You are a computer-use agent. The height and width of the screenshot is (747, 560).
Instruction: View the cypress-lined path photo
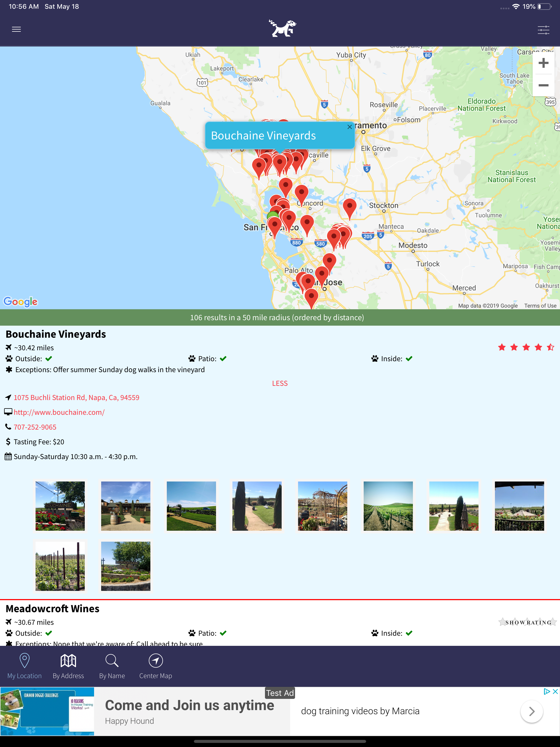pos(257,506)
